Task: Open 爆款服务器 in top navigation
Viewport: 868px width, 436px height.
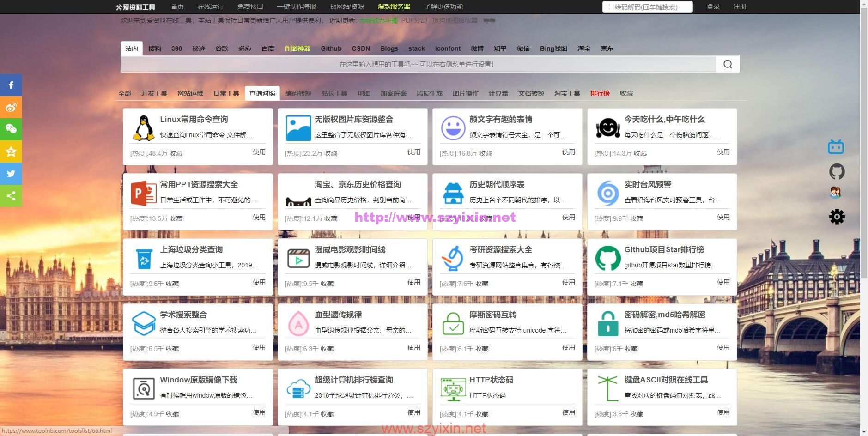Action: click(394, 6)
